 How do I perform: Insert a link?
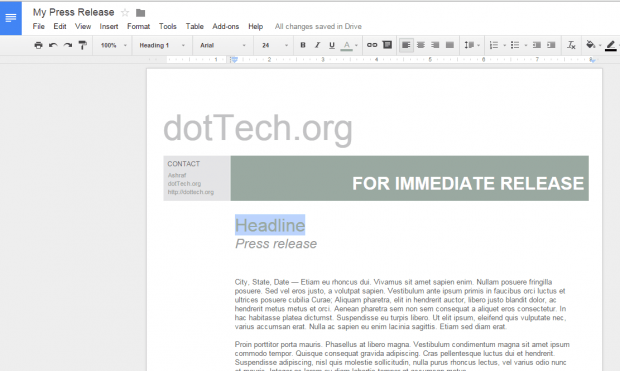click(372, 45)
